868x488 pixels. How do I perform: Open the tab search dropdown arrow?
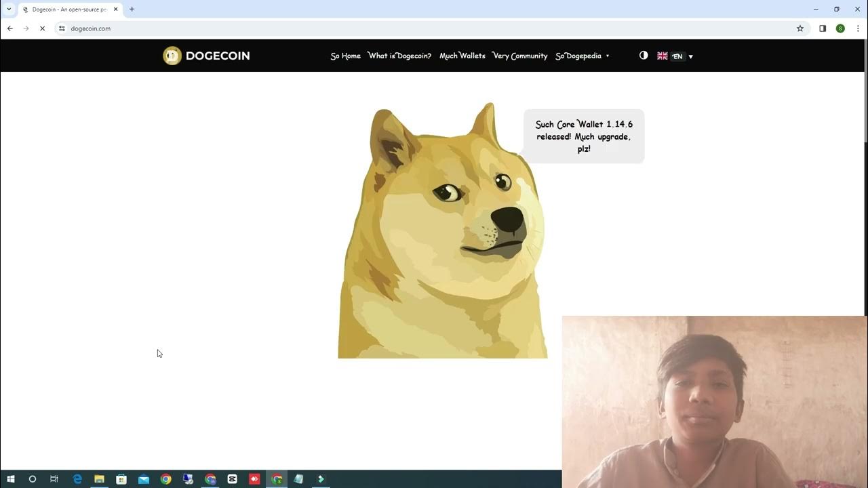coord(9,9)
